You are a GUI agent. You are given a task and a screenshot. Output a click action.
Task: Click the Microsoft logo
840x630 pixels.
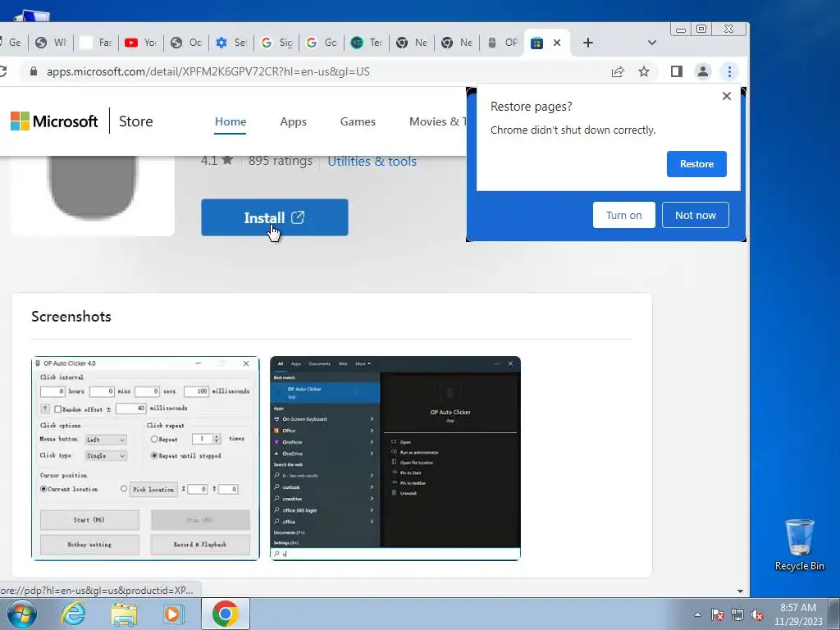point(53,121)
